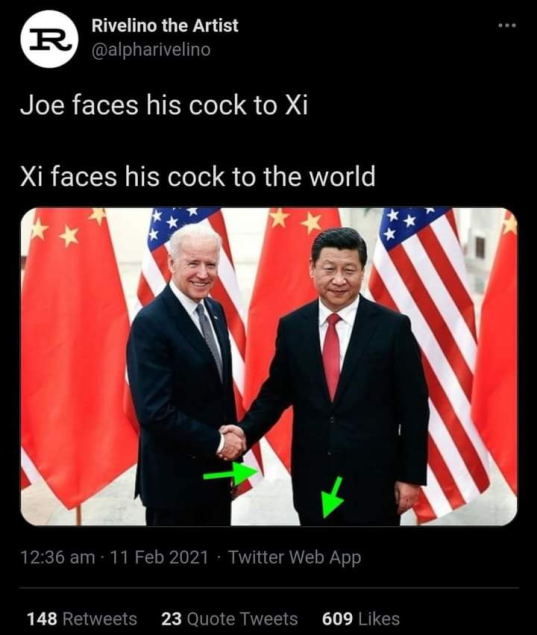
Task: Click the @alpharivelino handle
Action: coord(151,50)
